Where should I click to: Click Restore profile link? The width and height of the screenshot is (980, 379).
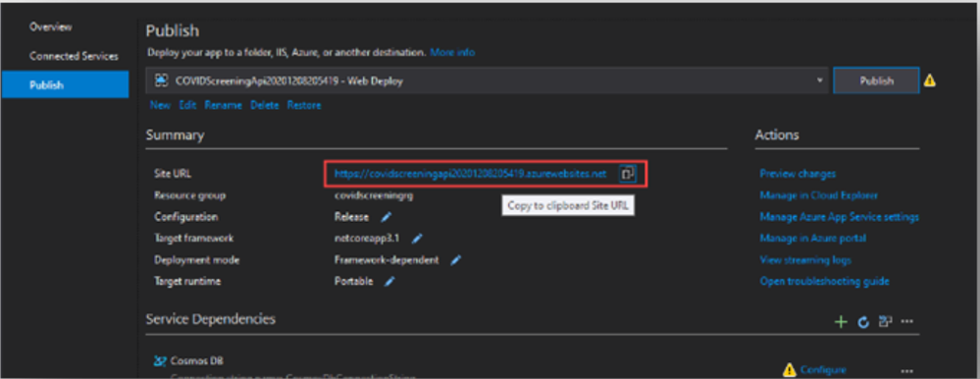click(304, 105)
